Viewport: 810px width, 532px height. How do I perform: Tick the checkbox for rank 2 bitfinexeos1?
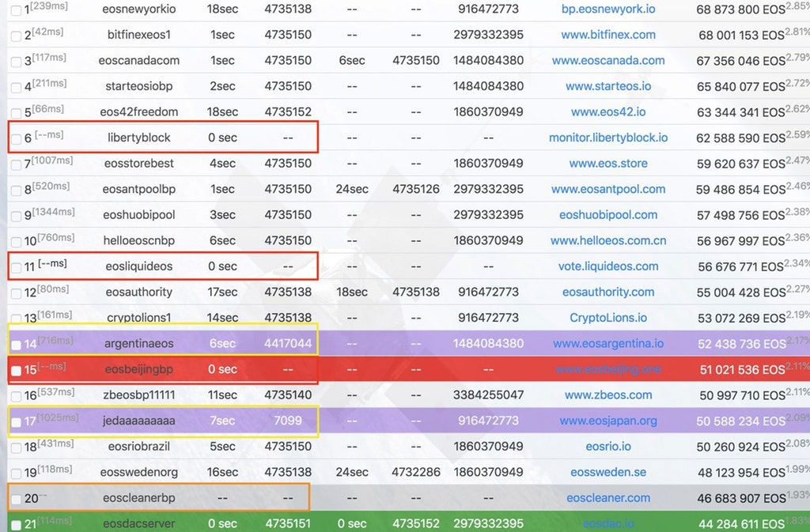[x=16, y=36]
